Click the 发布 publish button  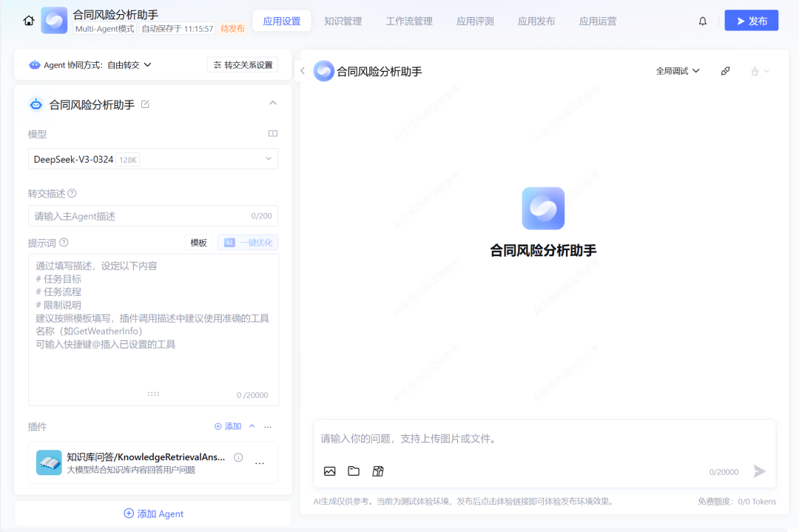tap(752, 21)
